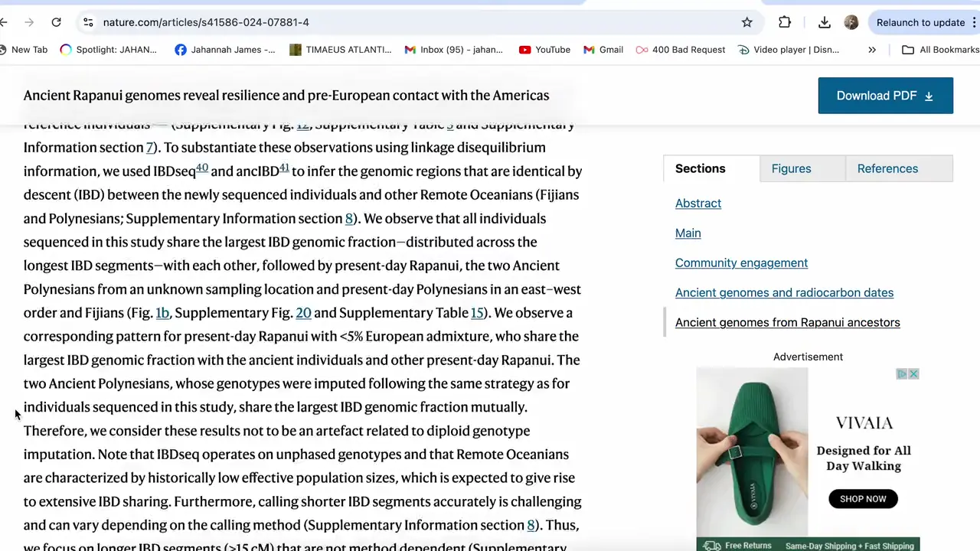Open browser downloads icon
The image size is (980, 551).
(825, 22)
